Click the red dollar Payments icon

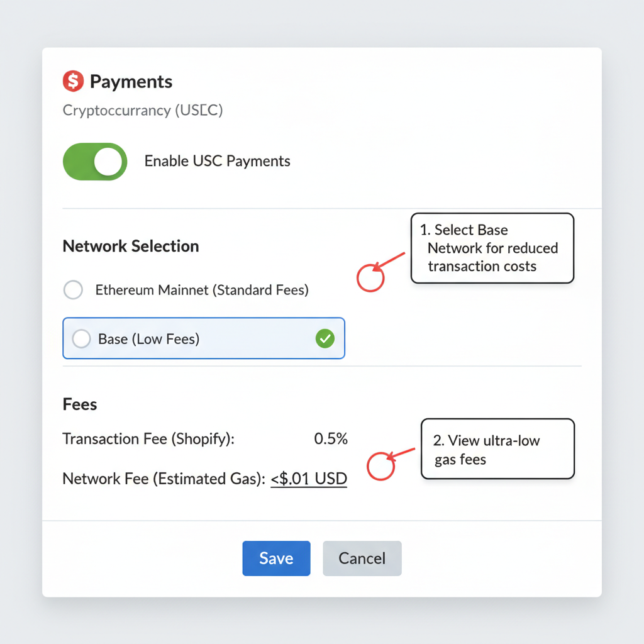coord(72,80)
